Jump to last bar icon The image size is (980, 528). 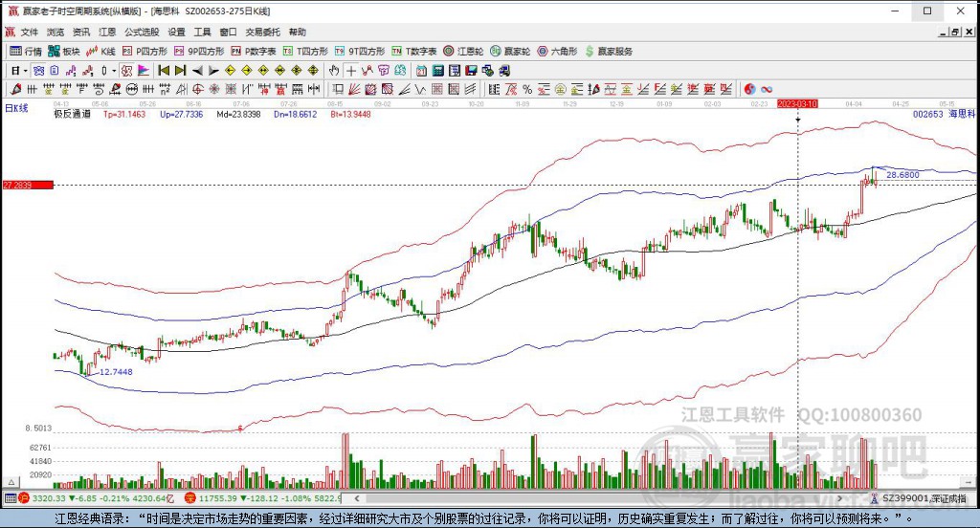point(180,71)
